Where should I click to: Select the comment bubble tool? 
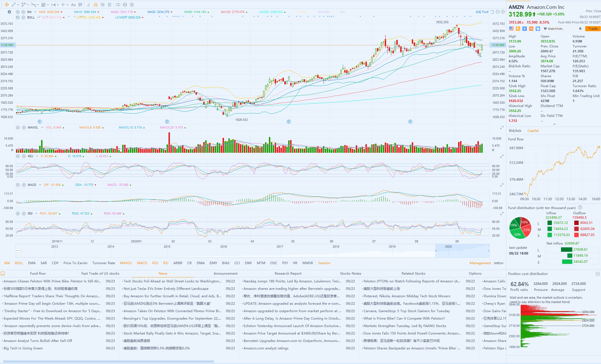(x=80, y=5)
